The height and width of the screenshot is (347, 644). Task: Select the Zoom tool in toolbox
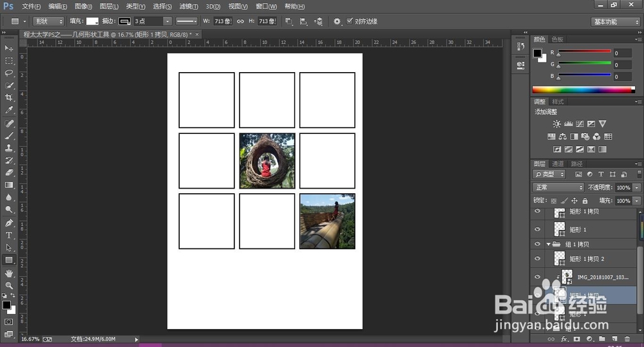(8, 286)
